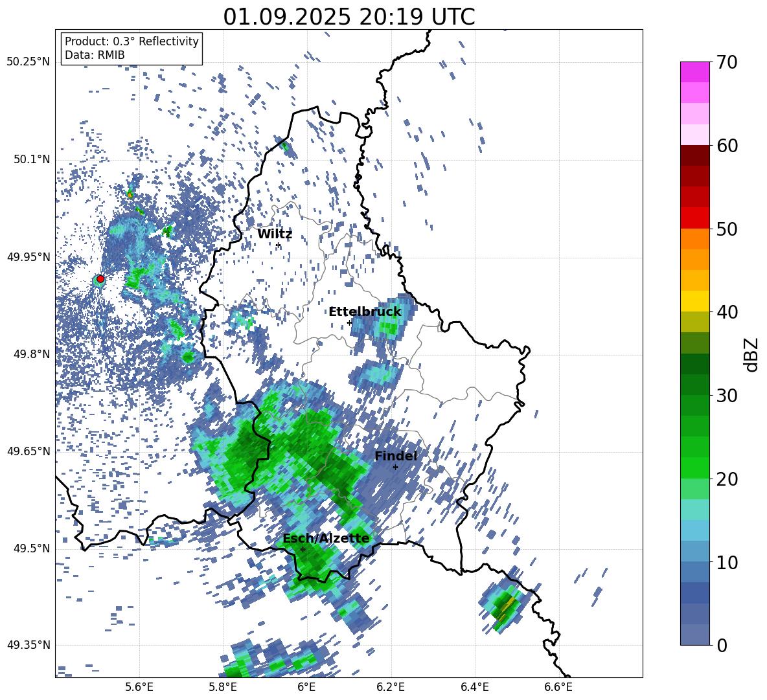Click the title 01.09.2025 20:19 UTC

pyautogui.click(x=349, y=17)
